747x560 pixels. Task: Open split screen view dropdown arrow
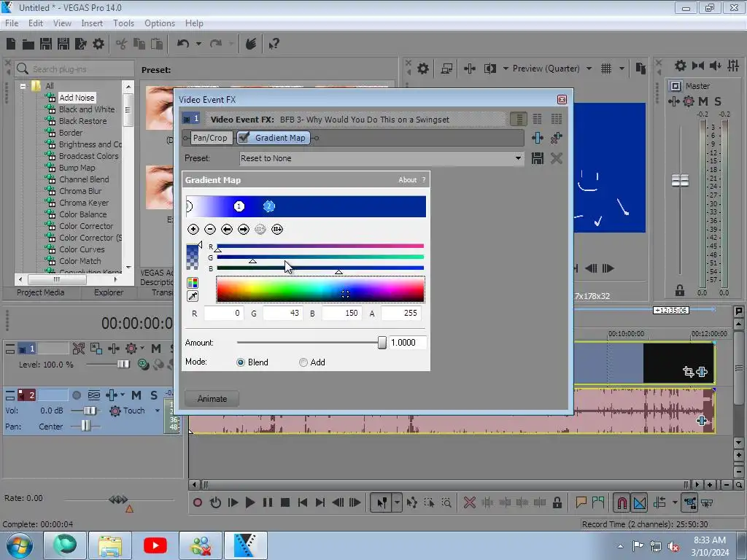pyautogui.click(x=506, y=69)
